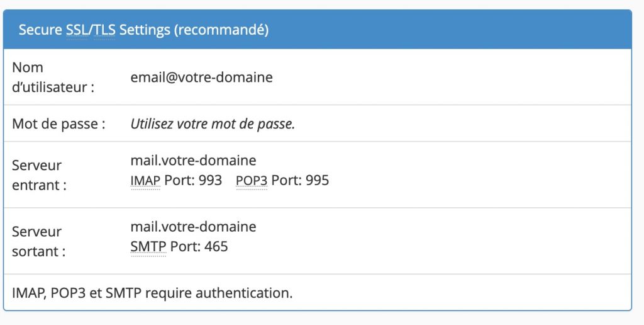
Task: Click the 'Mot de passe :' label
Action: click(58, 124)
